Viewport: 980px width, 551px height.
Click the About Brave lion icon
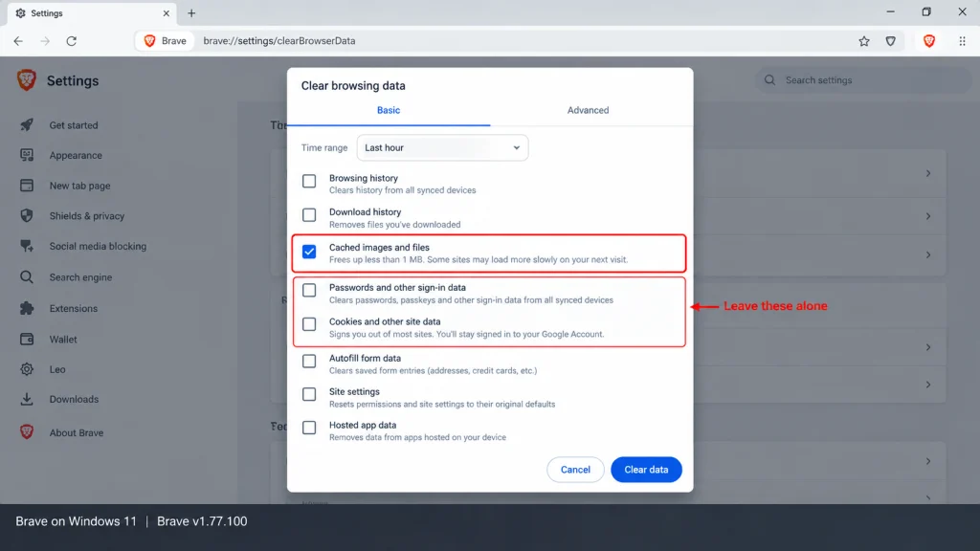(26, 432)
